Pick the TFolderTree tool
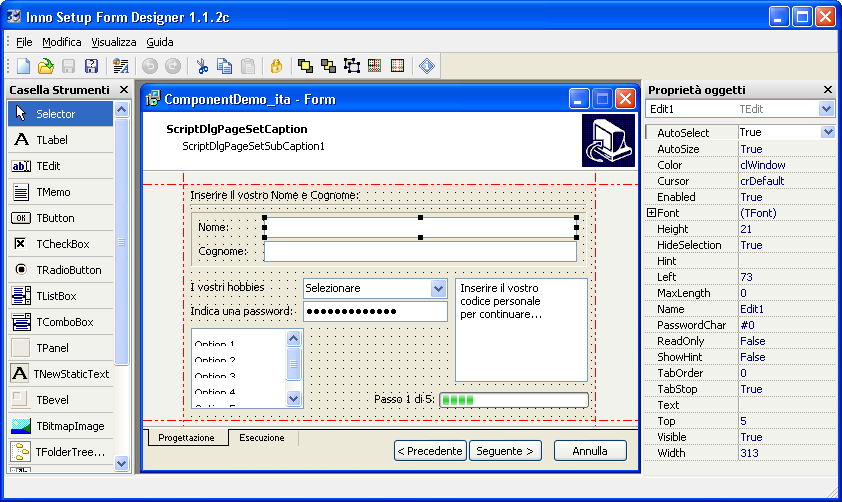Viewport: 842px width, 502px height. (61, 452)
